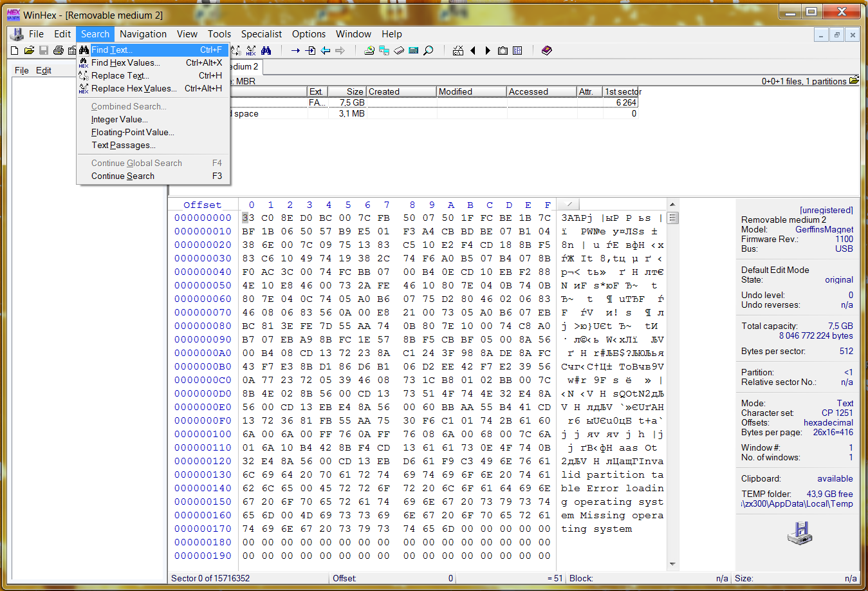Click the black left triangle toolbar icon

(x=473, y=50)
